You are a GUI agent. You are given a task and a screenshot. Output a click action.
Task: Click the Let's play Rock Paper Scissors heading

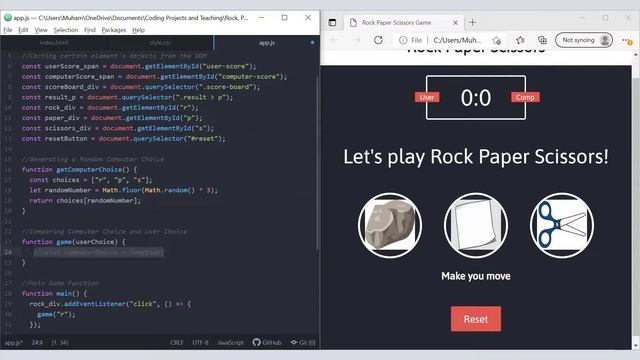coord(476,157)
